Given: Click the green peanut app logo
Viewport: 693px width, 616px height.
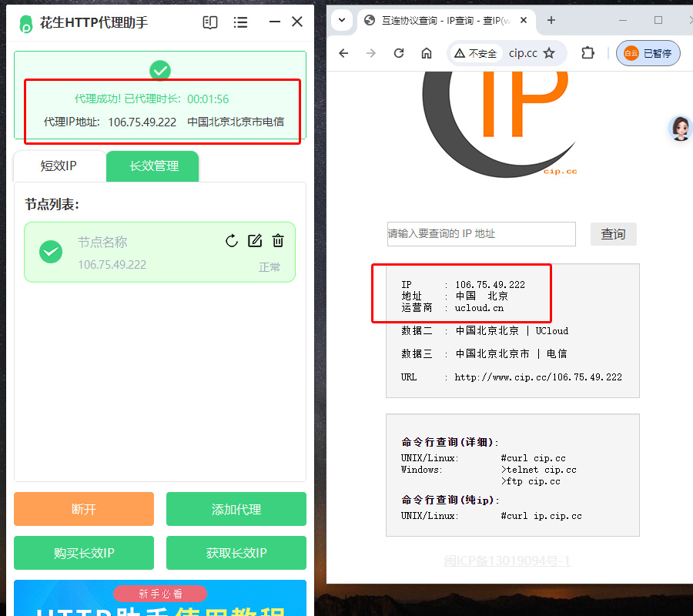Looking at the screenshot, I should coord(26,24).
